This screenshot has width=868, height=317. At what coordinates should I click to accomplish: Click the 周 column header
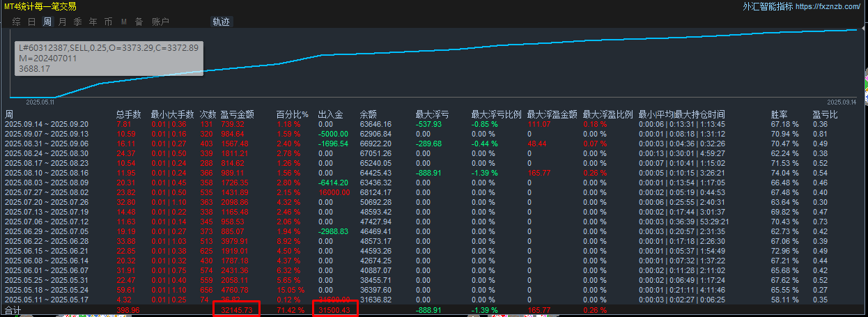click(9, 114)
